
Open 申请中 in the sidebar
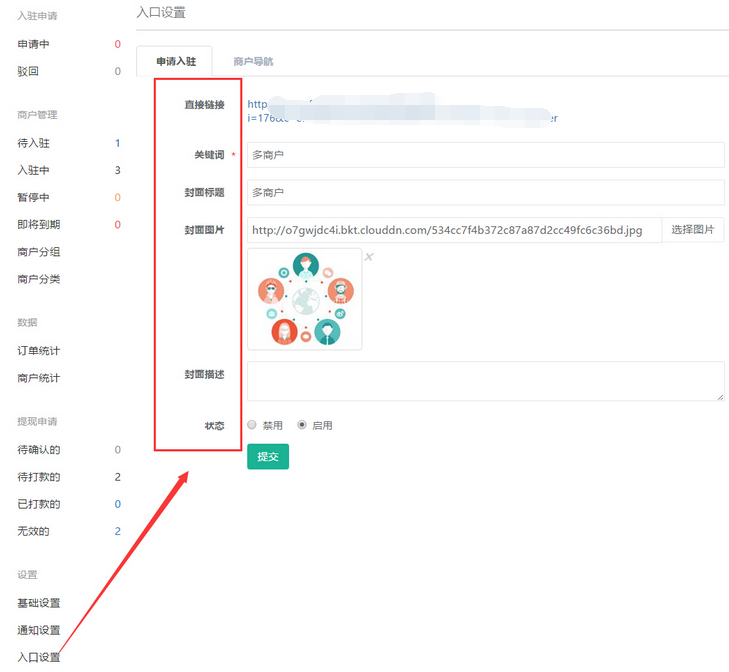[34, 44]
